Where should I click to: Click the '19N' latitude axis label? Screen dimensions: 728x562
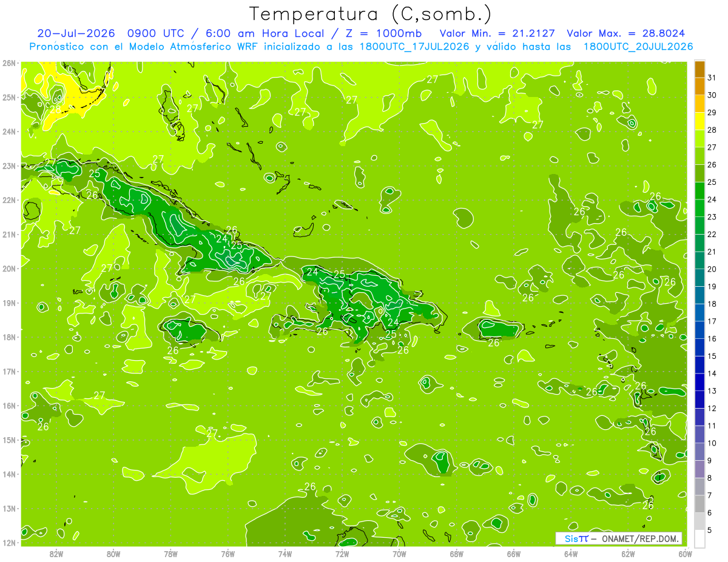pos(9,303)
